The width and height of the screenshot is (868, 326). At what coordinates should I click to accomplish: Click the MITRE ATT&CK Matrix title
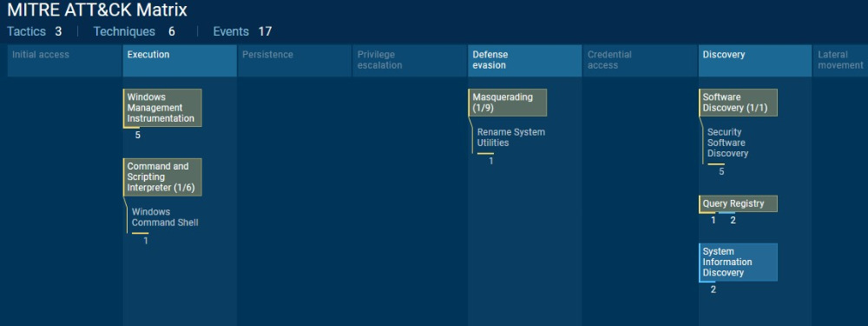pos(97,10)
